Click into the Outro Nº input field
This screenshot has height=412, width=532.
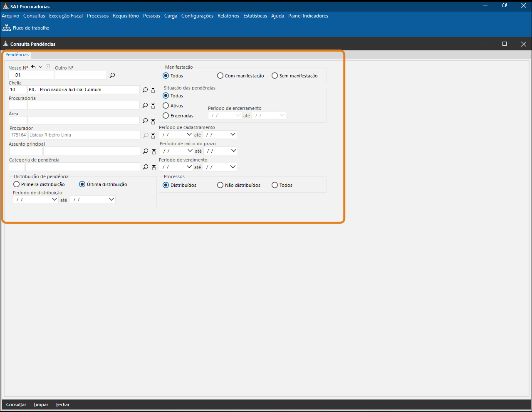(x=81, y=75)
